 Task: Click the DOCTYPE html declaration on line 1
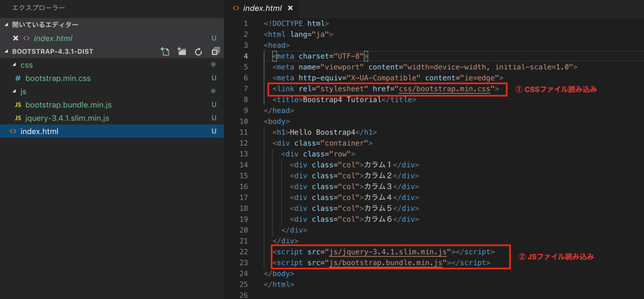[x=296, y=23]
